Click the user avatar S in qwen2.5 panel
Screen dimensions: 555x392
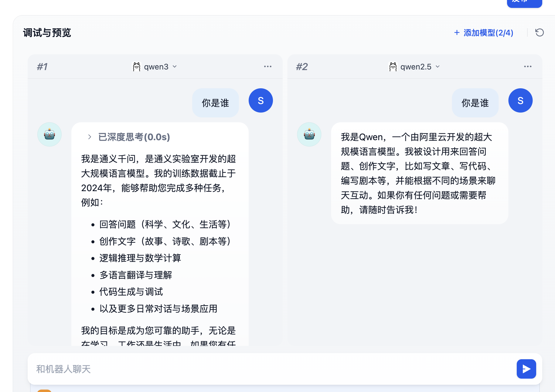point(520,100)
